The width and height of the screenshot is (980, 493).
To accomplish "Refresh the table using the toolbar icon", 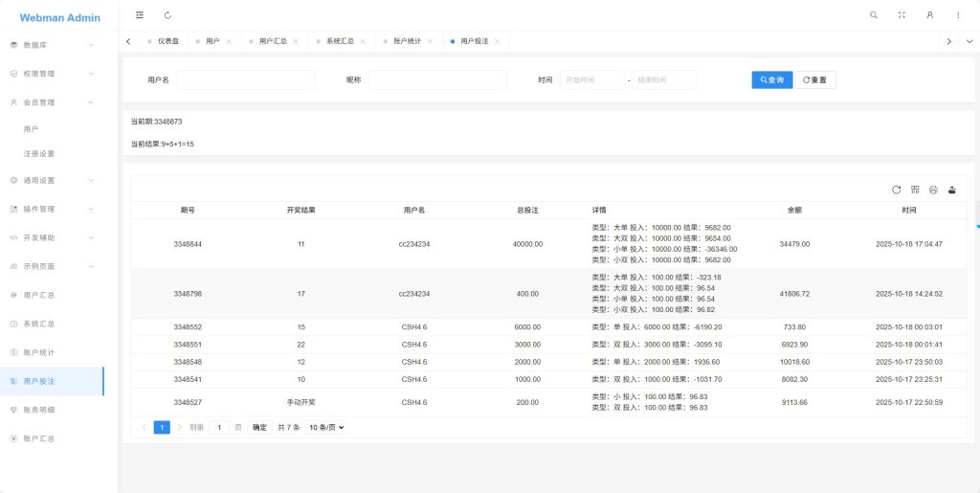I will (x=897, y=190).
